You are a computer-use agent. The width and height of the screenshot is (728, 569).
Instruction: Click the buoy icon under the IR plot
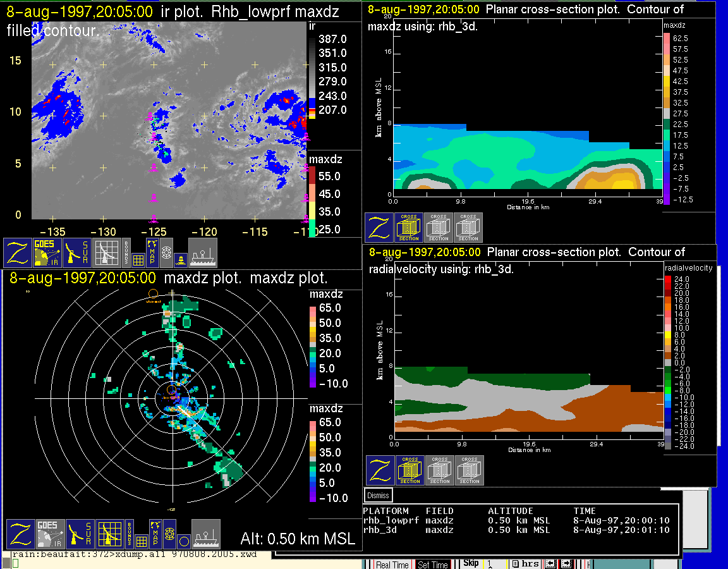pyautogui.click(x=181, y=260)
